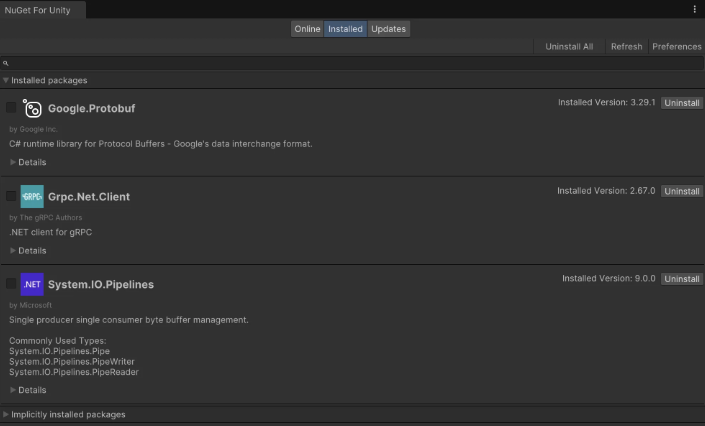Click the Google.Protobuf package icon

coord(32,108)
